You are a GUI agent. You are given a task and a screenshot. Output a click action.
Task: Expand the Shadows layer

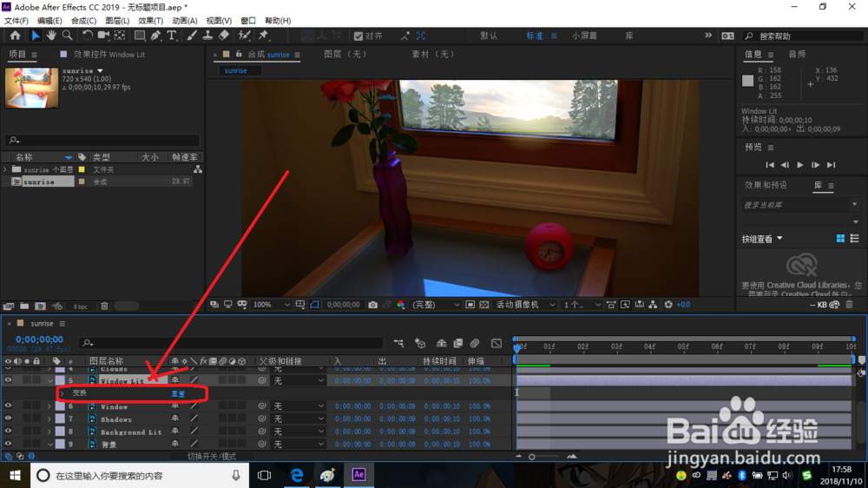point(49,419)
